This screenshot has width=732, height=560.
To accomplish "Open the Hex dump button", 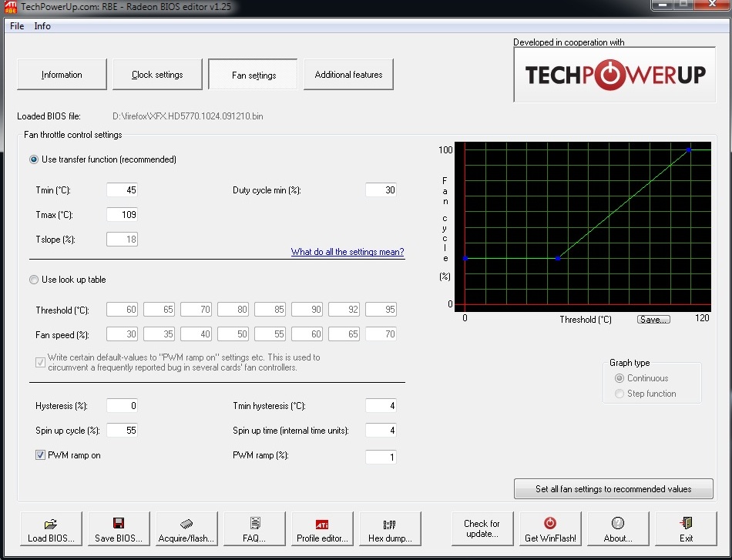I will click(x=390, y=528).
